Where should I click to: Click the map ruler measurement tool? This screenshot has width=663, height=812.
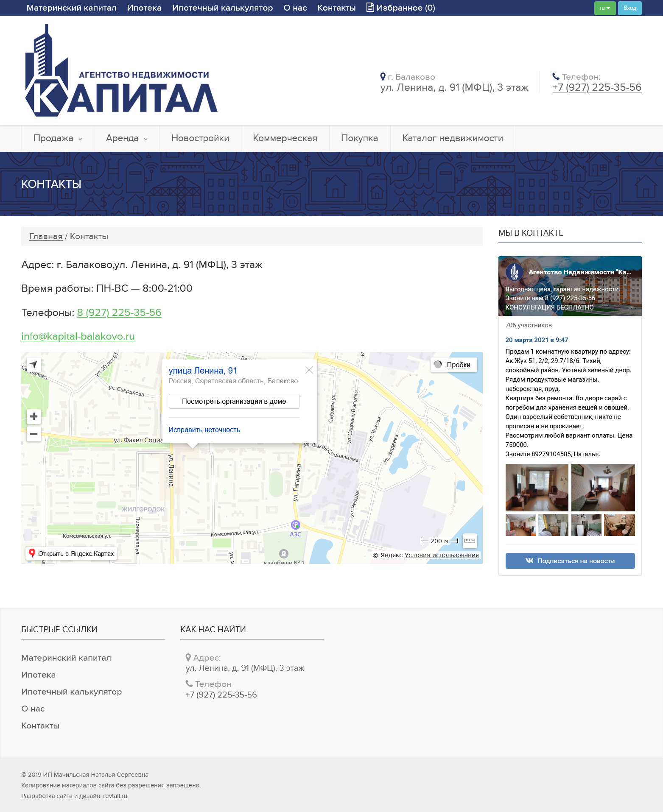coord(470,541)
